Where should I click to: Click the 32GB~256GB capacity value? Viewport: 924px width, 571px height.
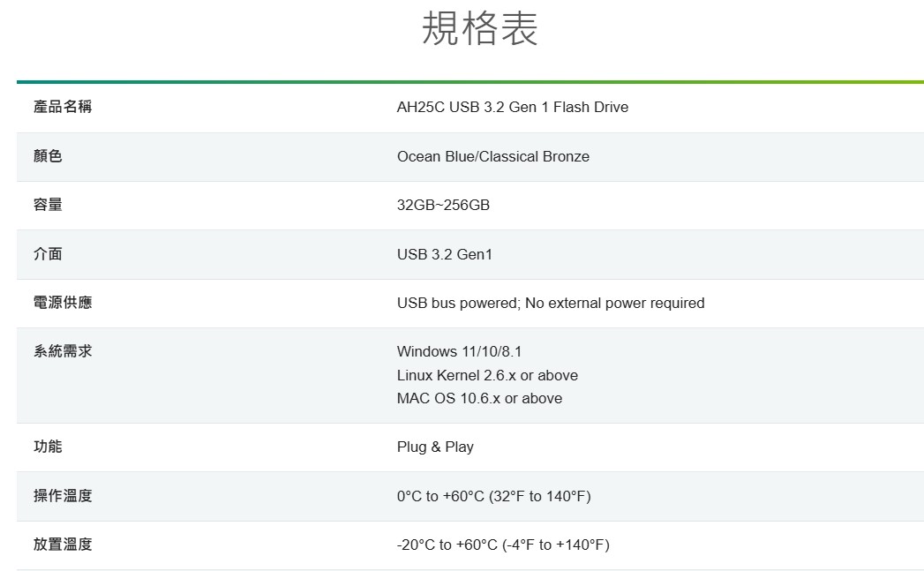pos(443,206)
